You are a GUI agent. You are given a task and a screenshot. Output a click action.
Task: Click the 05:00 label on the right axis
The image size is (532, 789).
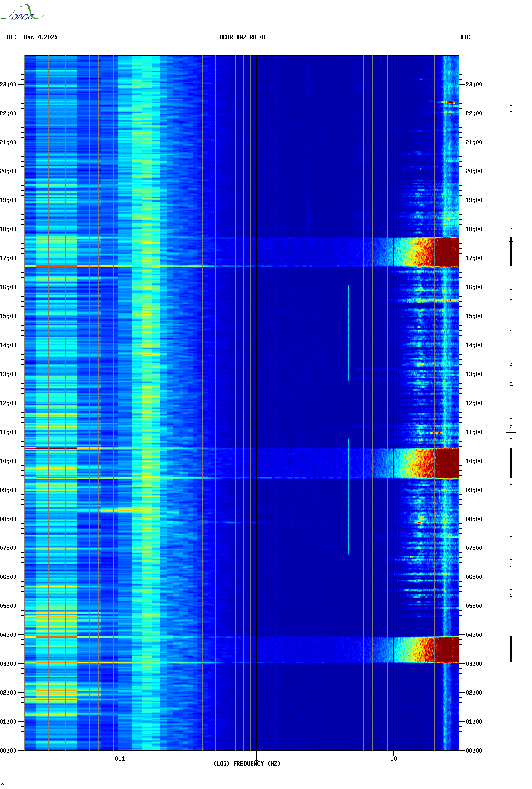coord(474,606)
